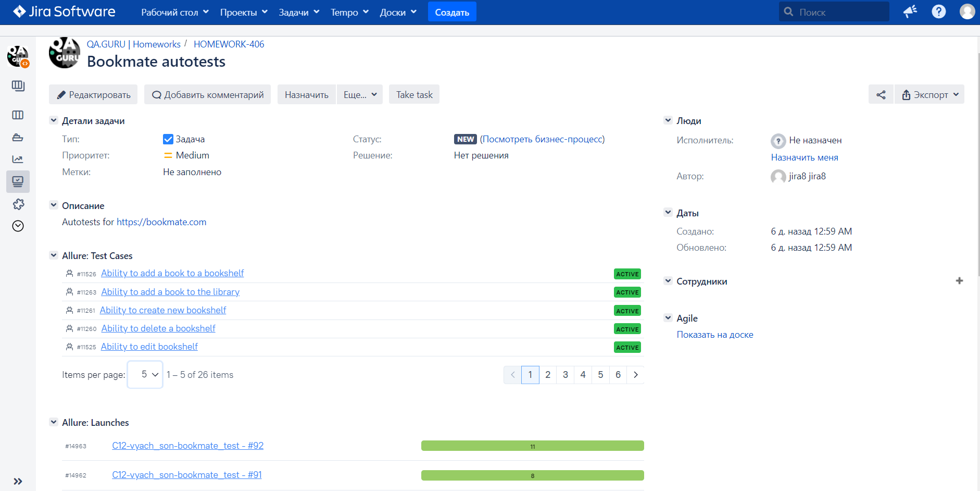Open test case Ability to create new bookshelf
This screenshot has width=980, height=491.
coord(163,310)
